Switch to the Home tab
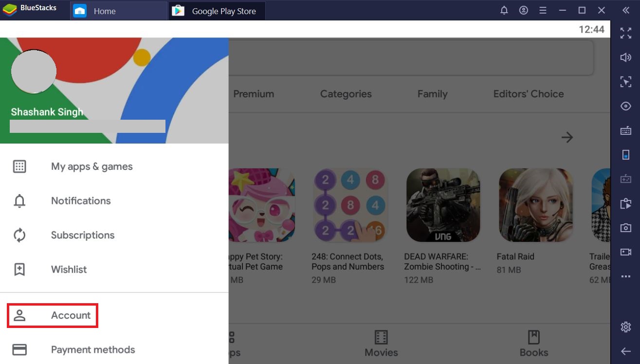Viewport: 640px width, 364px height. click(119, 11)
